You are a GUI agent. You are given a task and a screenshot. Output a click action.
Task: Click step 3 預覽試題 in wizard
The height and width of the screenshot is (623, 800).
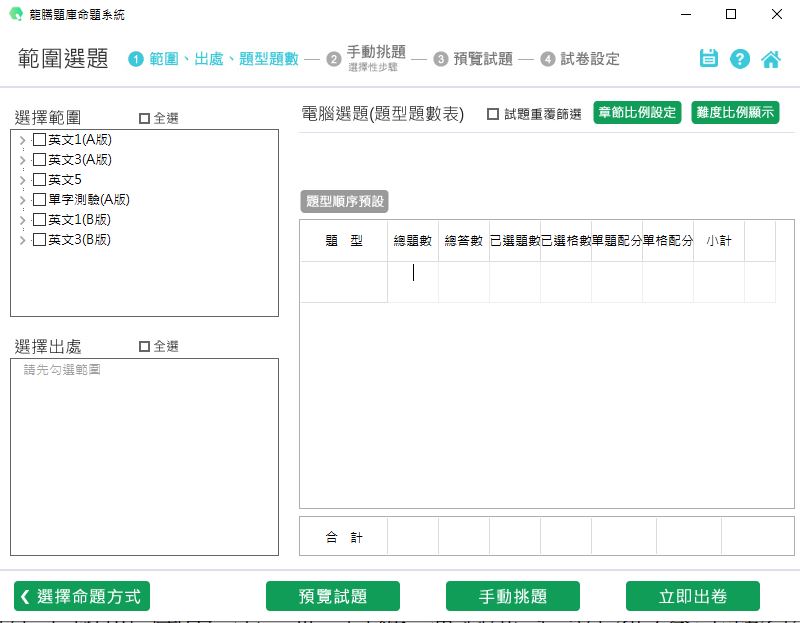[x=474, y=59]
